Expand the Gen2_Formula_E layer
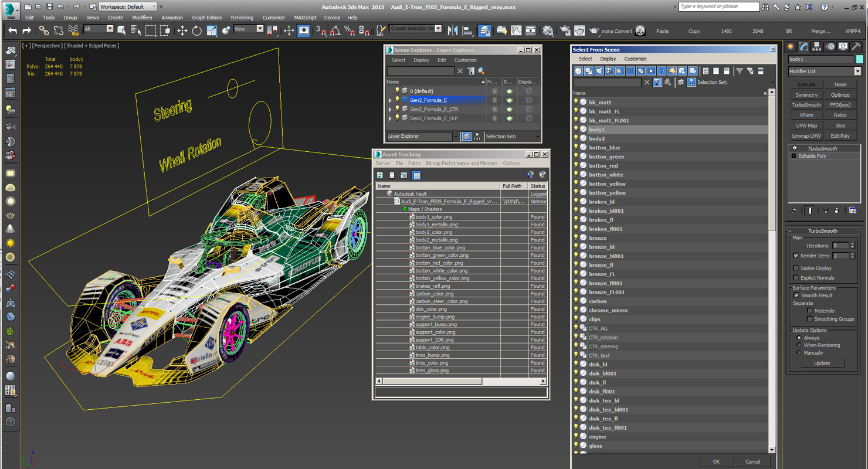This screenshot has width=868, height=469. pos(390,100)
